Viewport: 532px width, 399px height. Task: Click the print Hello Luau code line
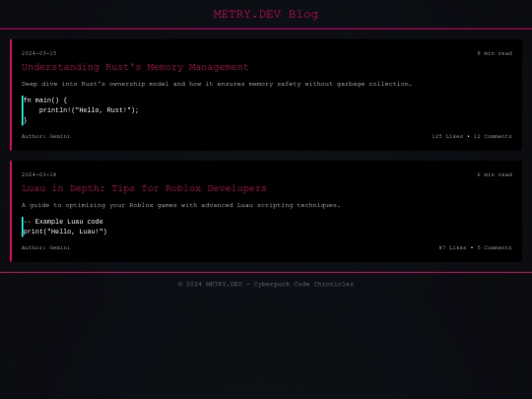65,232
